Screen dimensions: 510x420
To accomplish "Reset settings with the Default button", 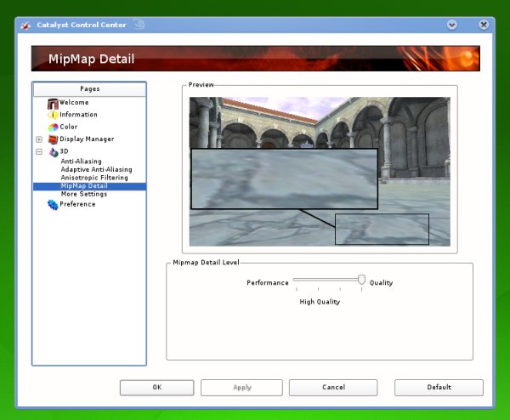I will (439, 388).
